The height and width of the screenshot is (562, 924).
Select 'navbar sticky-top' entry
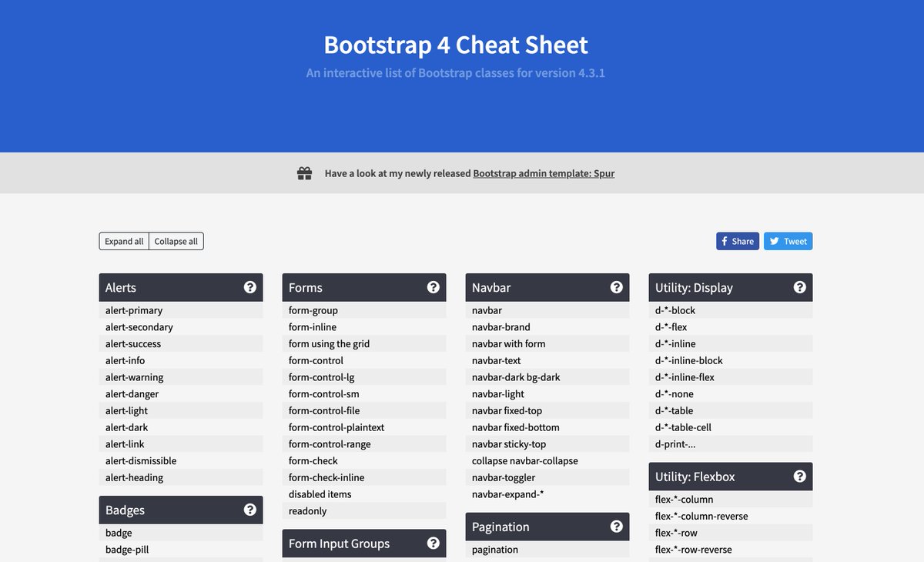(547, 444)
